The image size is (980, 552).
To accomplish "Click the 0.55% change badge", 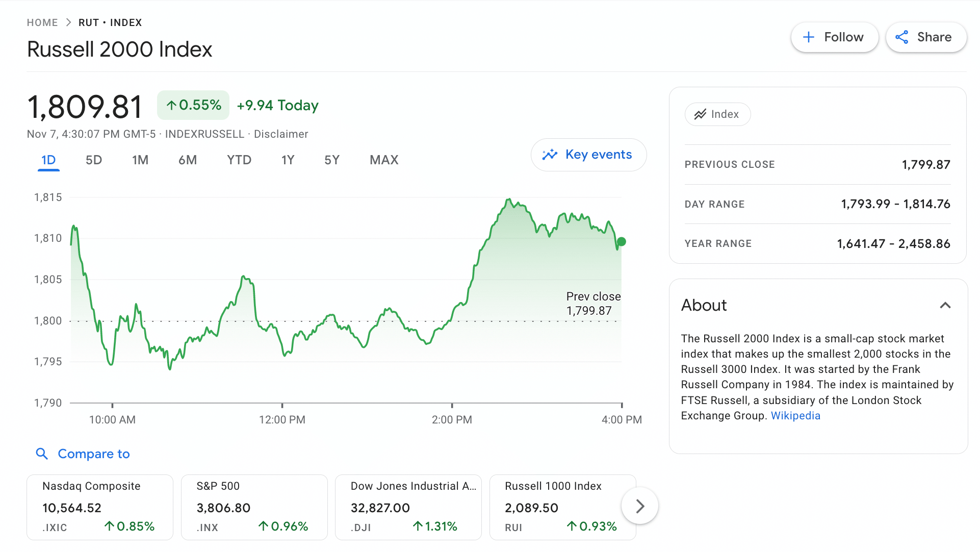I will click(x=193, y=105).
